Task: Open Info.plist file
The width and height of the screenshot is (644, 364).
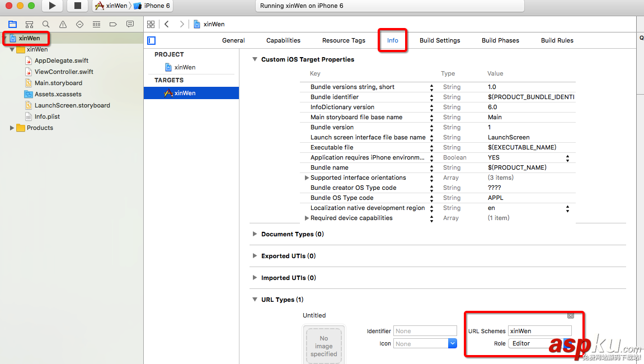Action: point(47,116)
